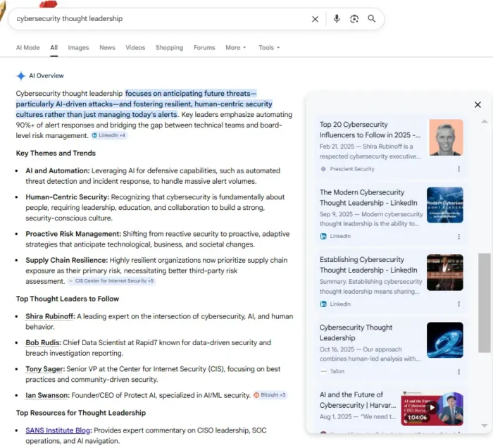Open the Bob Rudis link
Image resolution: width=493 pixels, height=448 pixels.
tap(44, 342)
